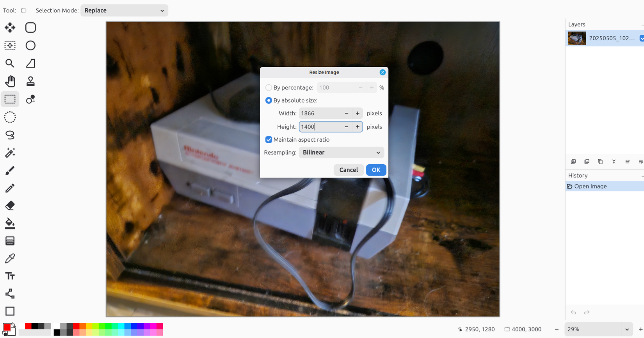The image size is (644, 338).
Task: Select the Move Selection tool
Action: (x=10, y=45)
